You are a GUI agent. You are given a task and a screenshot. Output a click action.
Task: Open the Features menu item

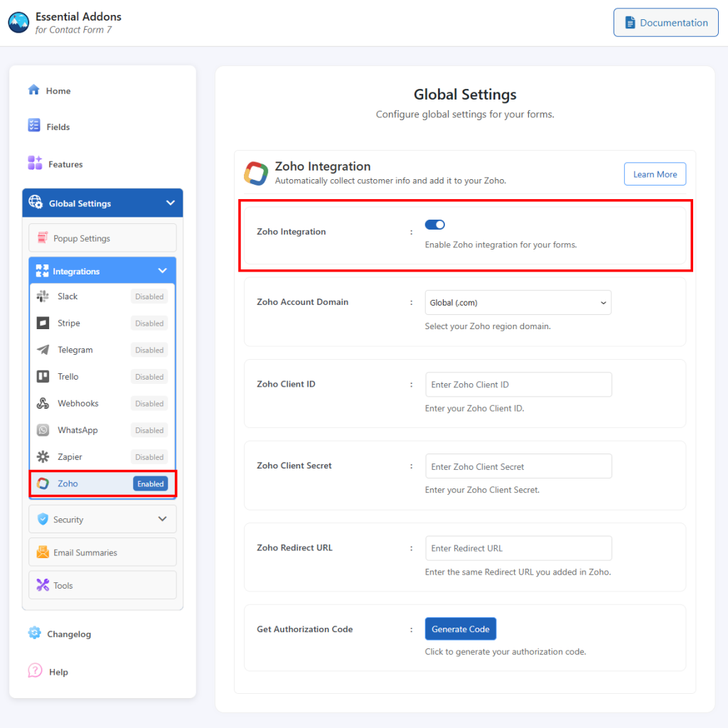pos(65,164)
